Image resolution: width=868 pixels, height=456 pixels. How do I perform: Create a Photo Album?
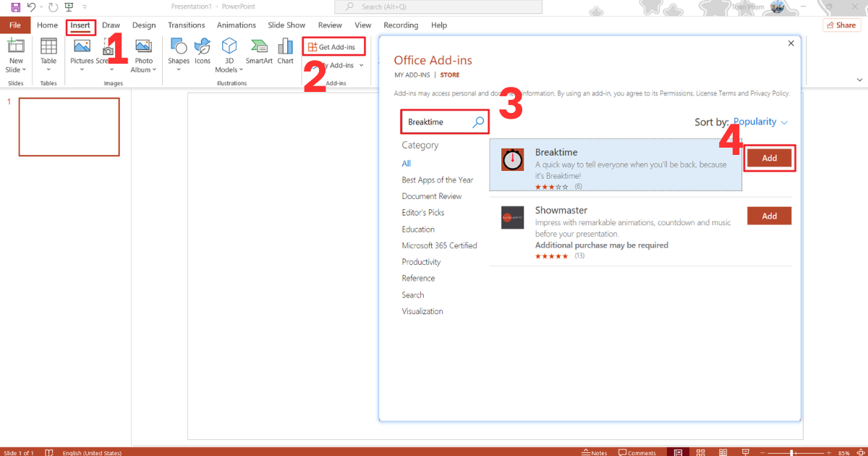pos(143,56)
